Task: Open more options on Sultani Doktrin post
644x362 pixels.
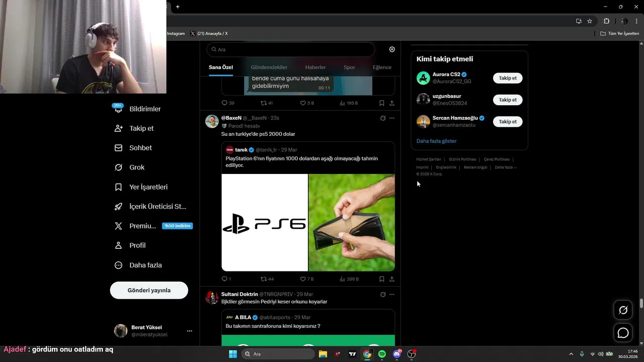Action: click(392, 294)
